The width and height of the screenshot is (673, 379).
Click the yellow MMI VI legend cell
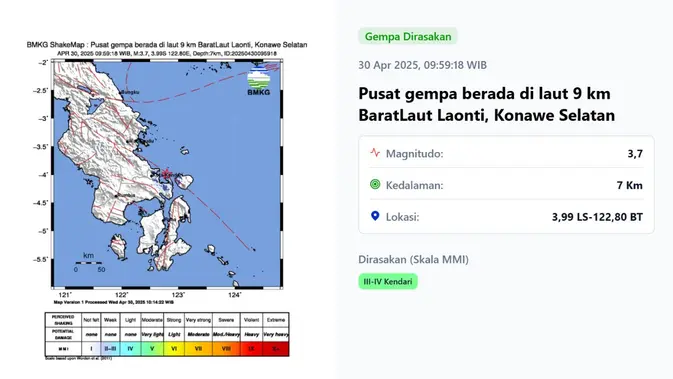pyautogui.click(x=174, y=349)
